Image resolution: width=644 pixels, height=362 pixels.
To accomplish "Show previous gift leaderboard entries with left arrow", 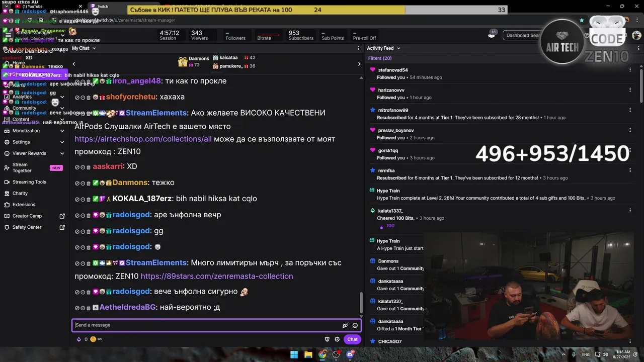I will [73, 64].
